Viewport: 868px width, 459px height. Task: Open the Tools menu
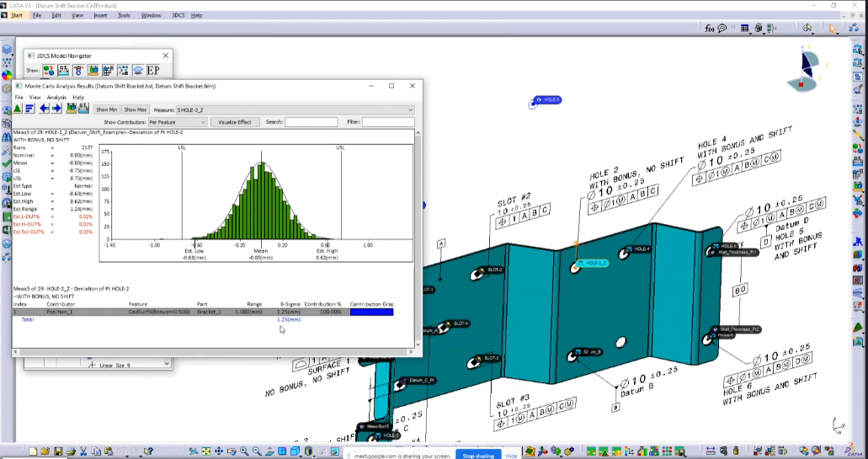124,15
